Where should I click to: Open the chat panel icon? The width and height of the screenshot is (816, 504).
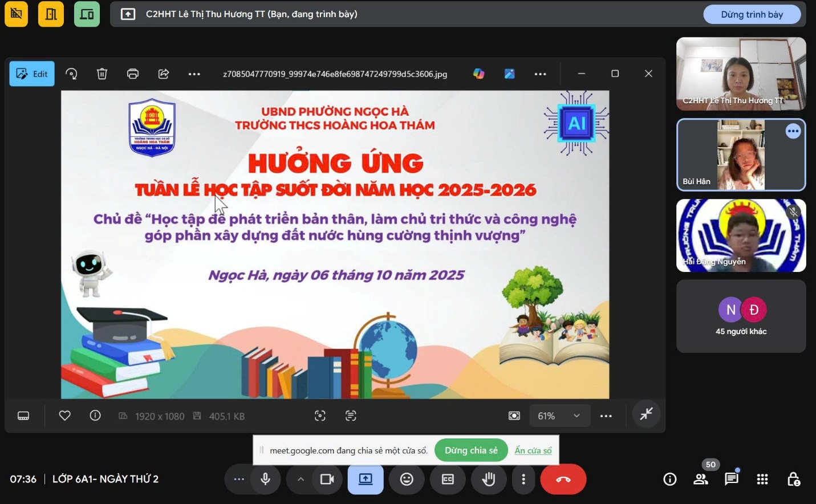pos(732,479)
